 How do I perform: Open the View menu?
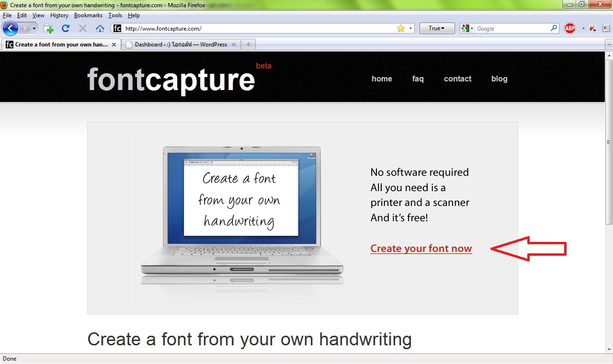[38, 15]
